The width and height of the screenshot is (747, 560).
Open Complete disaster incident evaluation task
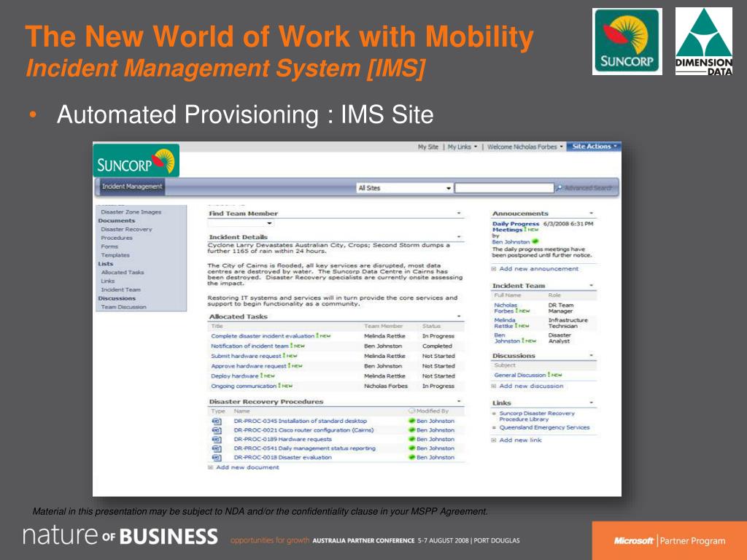tap(263, 336)
